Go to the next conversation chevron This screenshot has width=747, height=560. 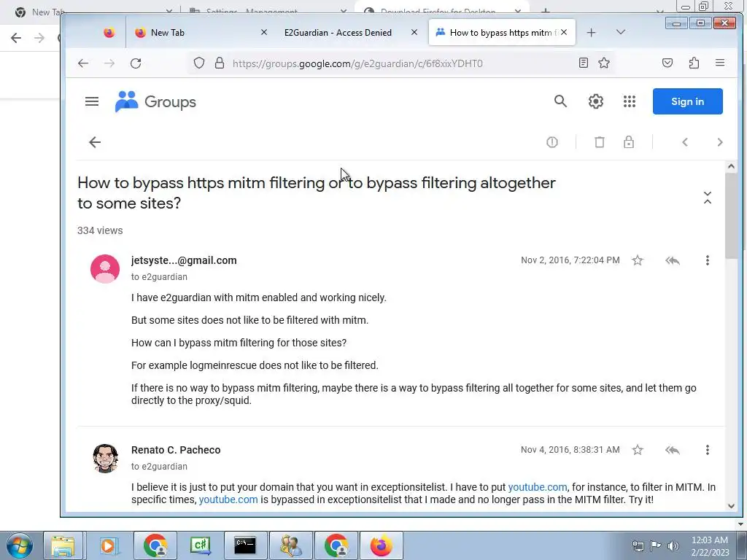coord(720,142)
